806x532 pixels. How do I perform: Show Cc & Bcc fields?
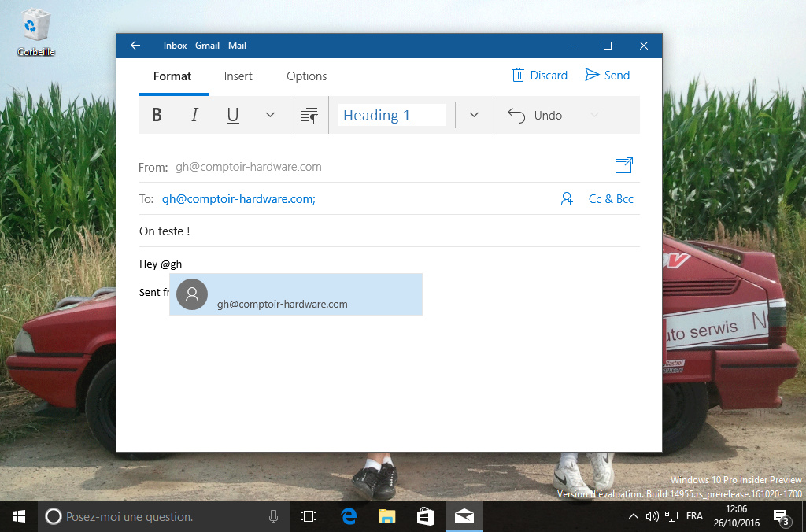[611, 199]
